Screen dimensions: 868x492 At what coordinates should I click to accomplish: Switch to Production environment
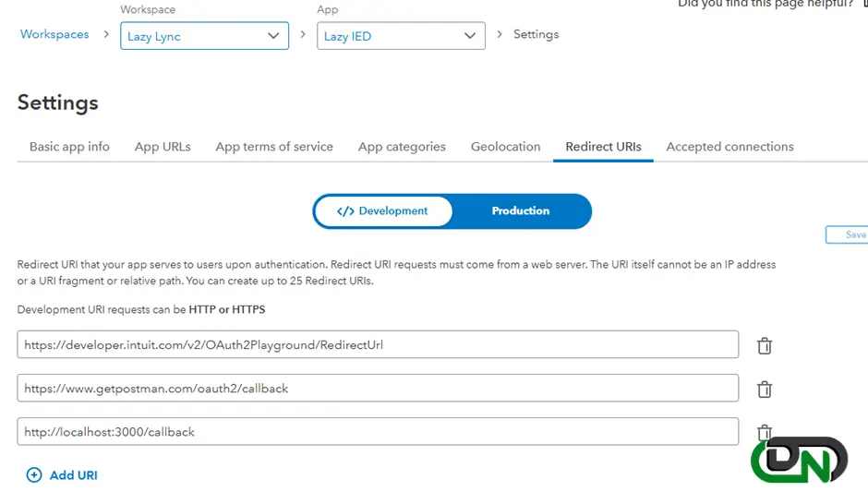point(521,210)
